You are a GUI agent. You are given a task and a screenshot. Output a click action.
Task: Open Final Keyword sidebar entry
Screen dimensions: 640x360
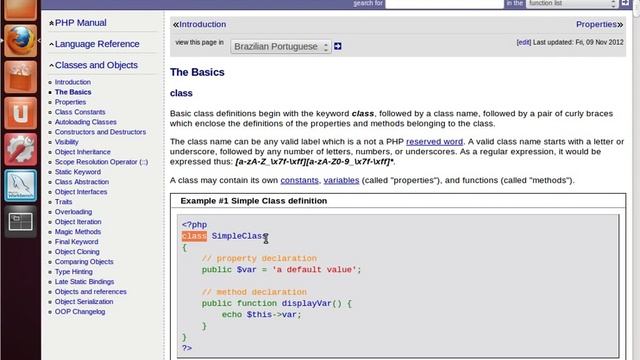(76, 242)
